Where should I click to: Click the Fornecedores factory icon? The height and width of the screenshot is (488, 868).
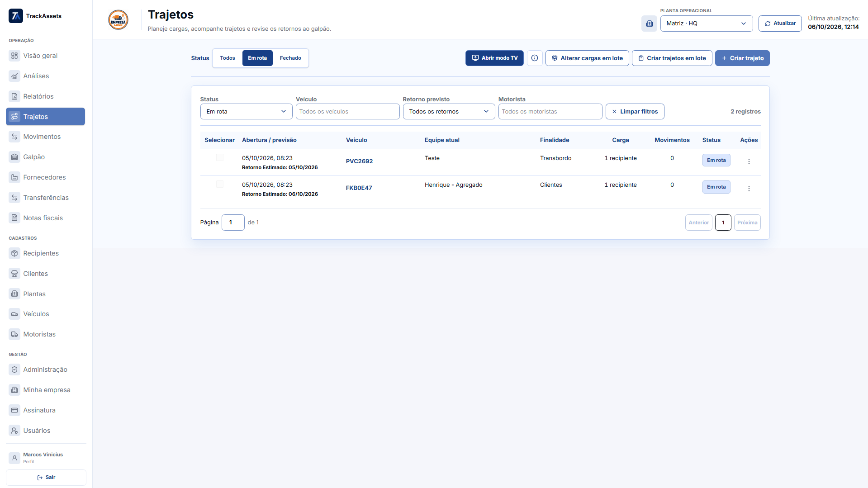(14, 177)
